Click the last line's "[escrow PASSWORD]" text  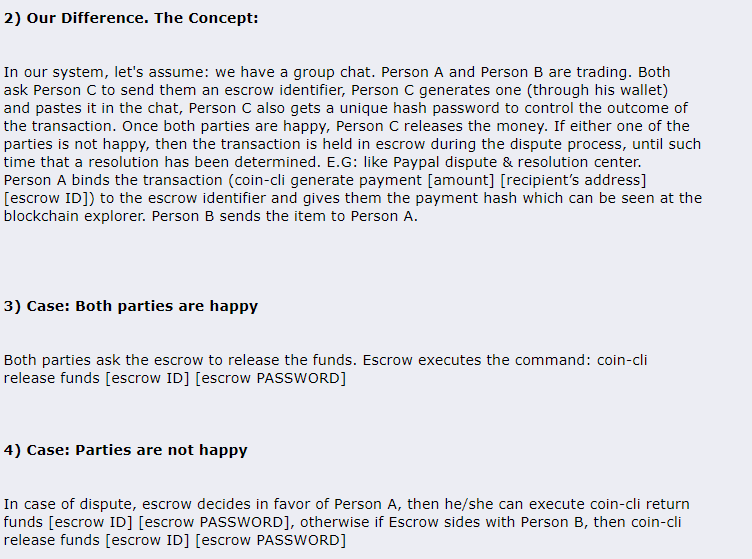coord(270,540)
